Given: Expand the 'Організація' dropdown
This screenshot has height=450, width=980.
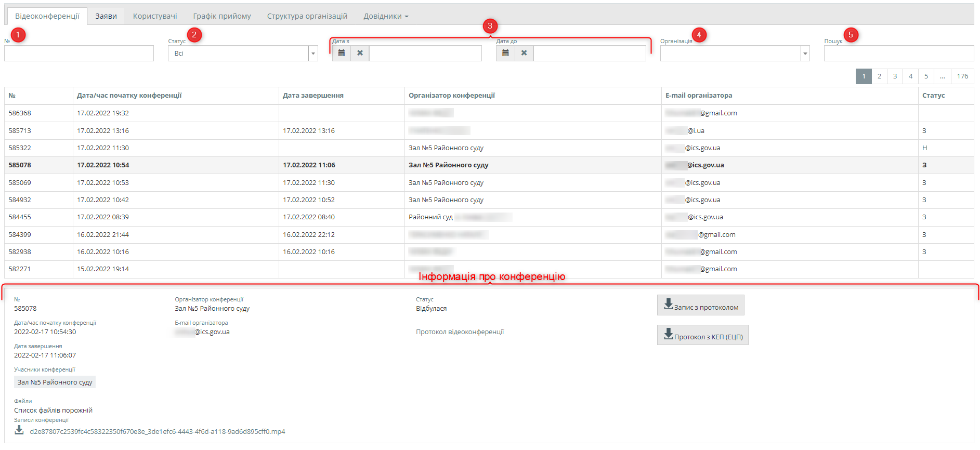Looking at the screenshot, I should 805,54.
